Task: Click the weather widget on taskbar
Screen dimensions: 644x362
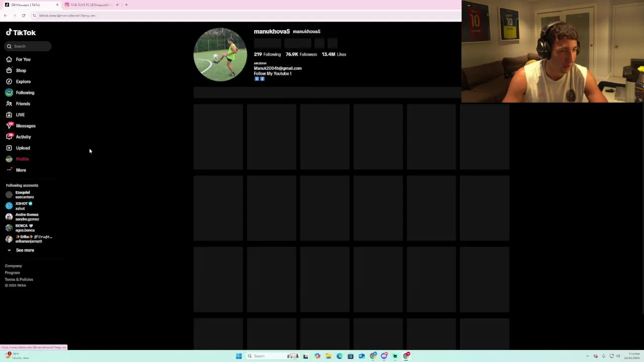Action: click(x=17, y=356)
